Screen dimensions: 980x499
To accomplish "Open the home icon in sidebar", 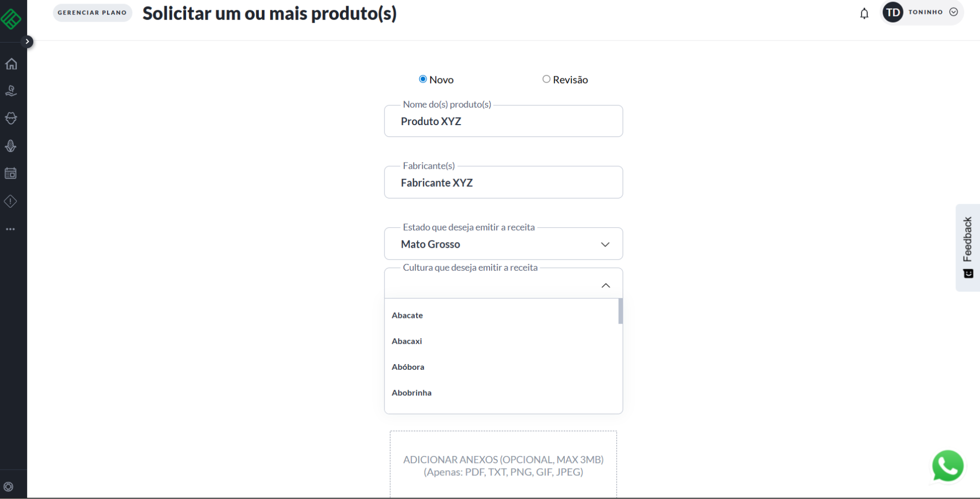I will (11, 64).
